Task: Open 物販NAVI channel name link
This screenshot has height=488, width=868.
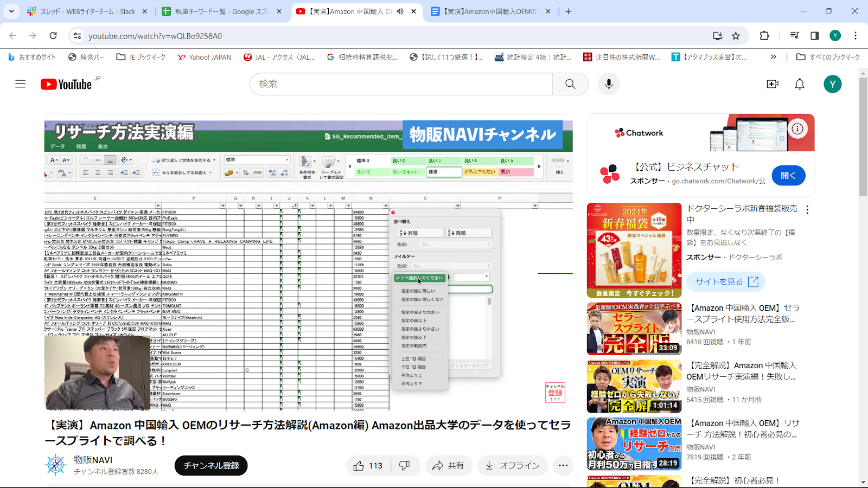Action: 93,460
